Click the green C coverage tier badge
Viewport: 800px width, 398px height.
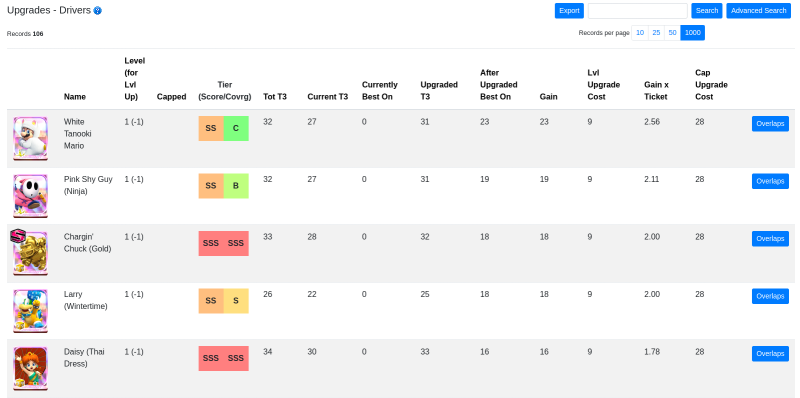point(236,129)
